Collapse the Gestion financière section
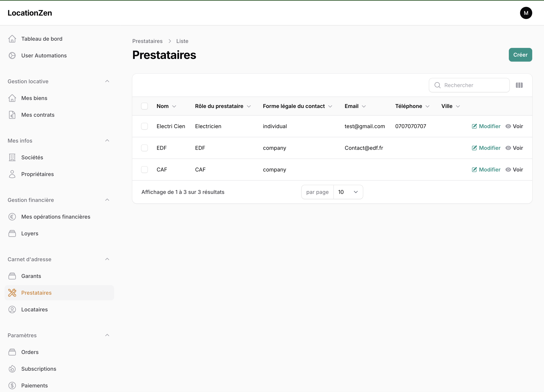 point(106,199)
